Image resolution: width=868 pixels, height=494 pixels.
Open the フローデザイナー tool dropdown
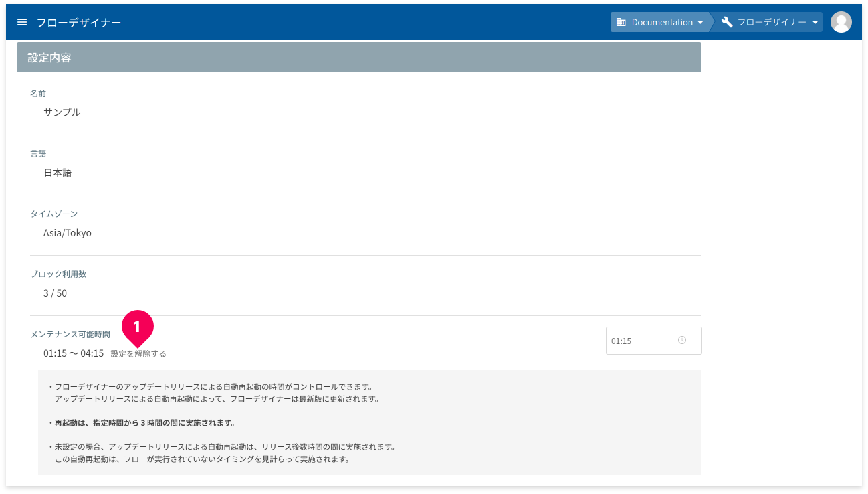pyautogui.click(x=770, y=22)
